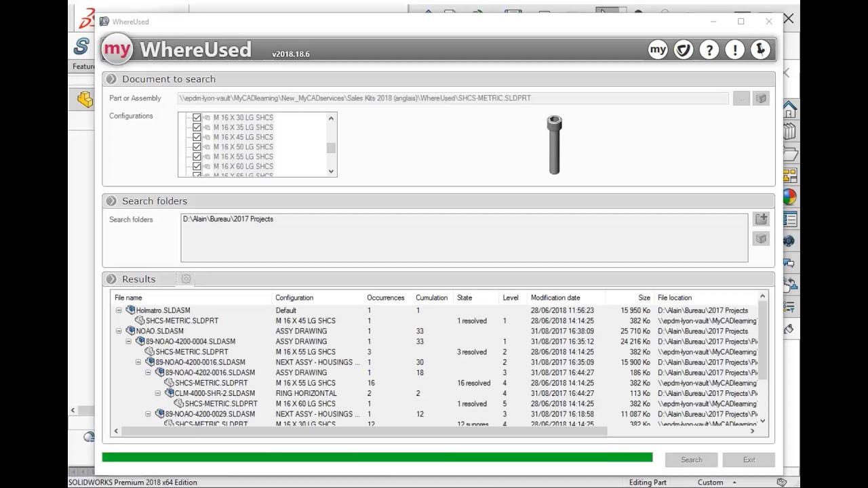Click the Exit button
Screen dimensions: 868x488
pyautogui.click(x=749, y=460)
